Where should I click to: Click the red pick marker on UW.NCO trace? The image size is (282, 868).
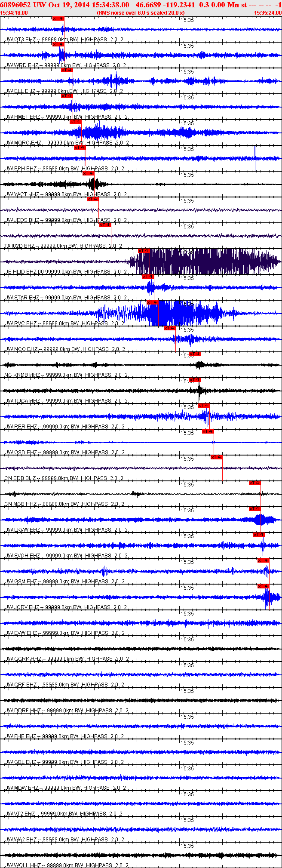170,328
